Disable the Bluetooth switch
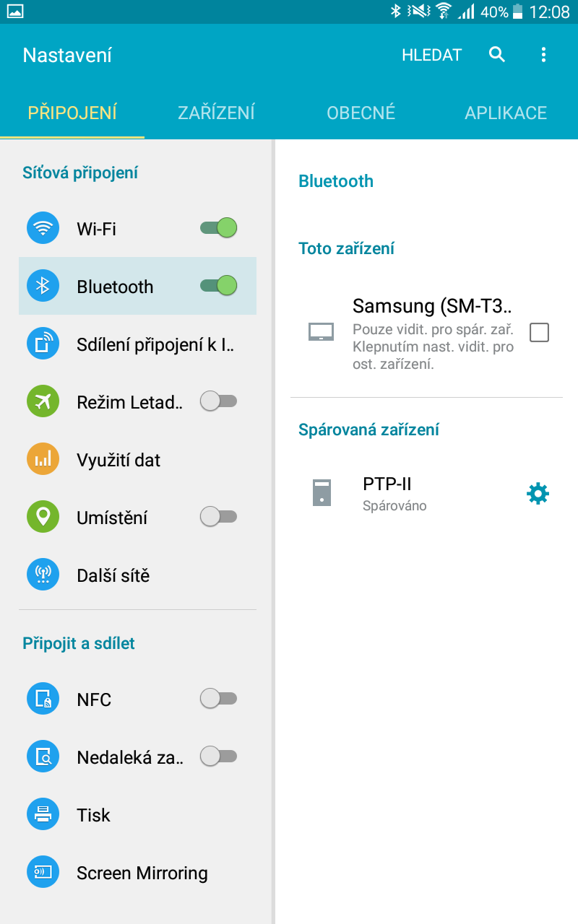Screen dimensions: 578x924 click(x=218, y=286)
